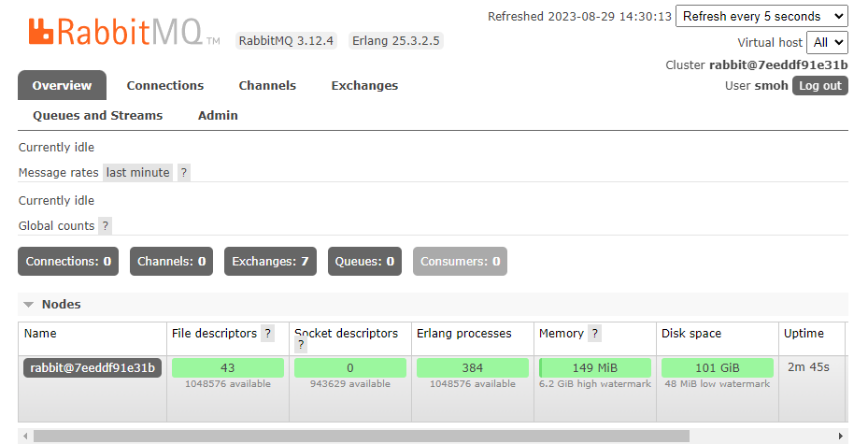Click the 149 MiB memory usage bar
868x444 pixels.
pos(595,367)
